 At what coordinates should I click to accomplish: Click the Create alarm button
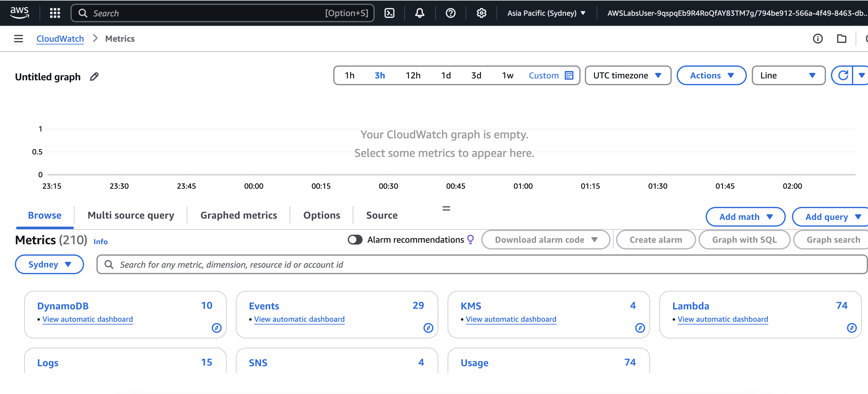(x=656, y=240)
